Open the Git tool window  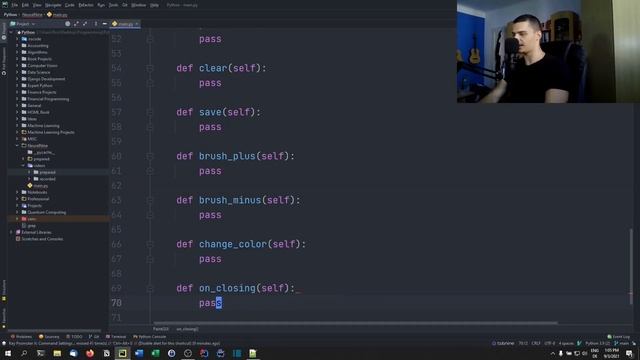(94, 337)
